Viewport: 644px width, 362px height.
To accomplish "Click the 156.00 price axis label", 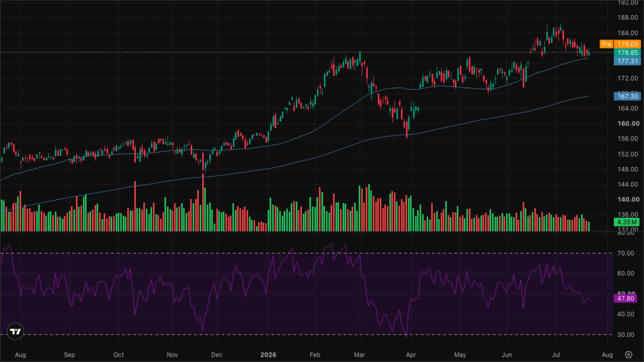I will pyautogui.click(x=628, y=139).
